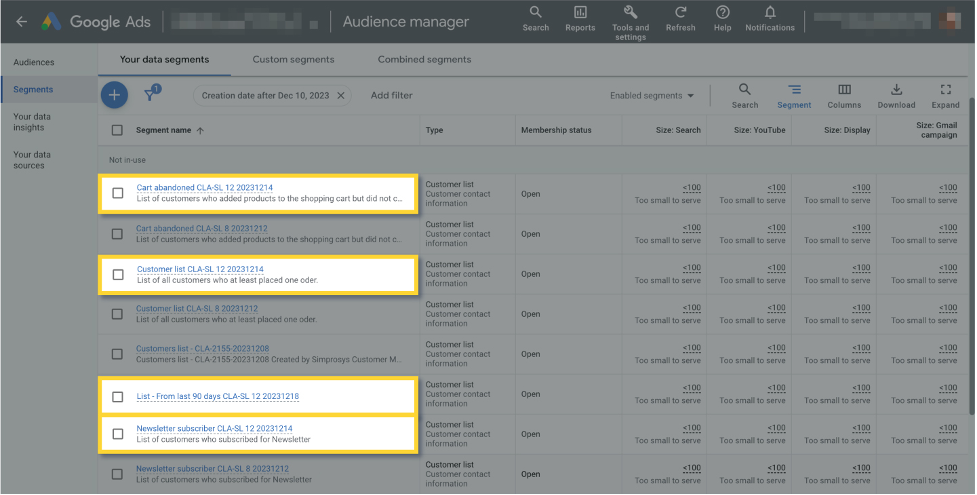The image size is (977, 495).
Task: Open Cart abandoned CLA-SL 8 20231212 link
Action: 201,229
